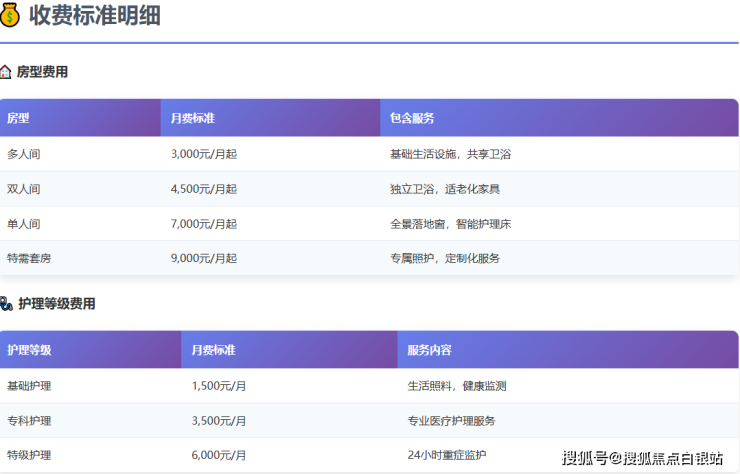Click the 包含服务 column header
This screenshot has width=740, height=474.
412,118
